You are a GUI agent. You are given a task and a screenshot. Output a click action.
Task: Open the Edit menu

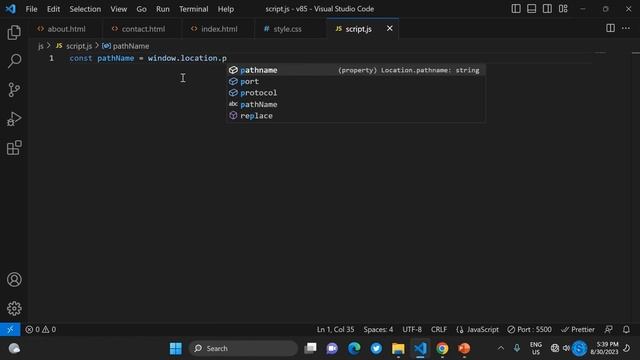coord(53,9)
